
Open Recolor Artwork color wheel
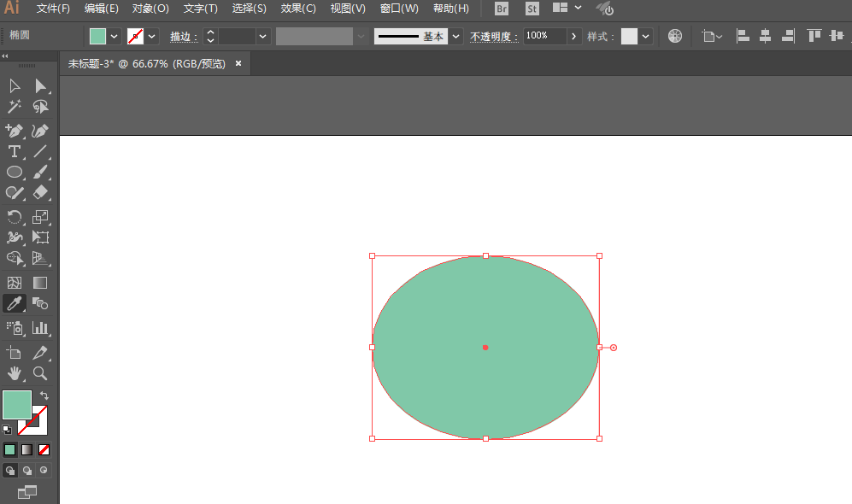pyautogui.click(x=675, y=36)
